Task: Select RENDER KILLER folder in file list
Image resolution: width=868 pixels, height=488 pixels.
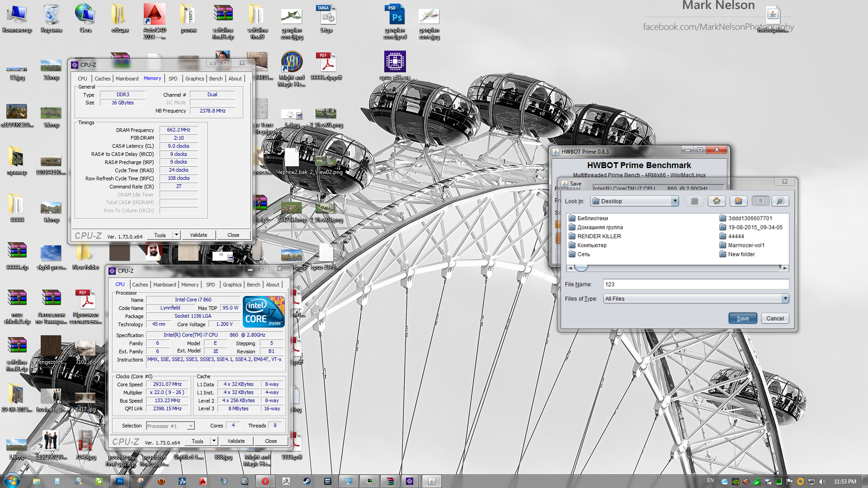Action: 595,236
